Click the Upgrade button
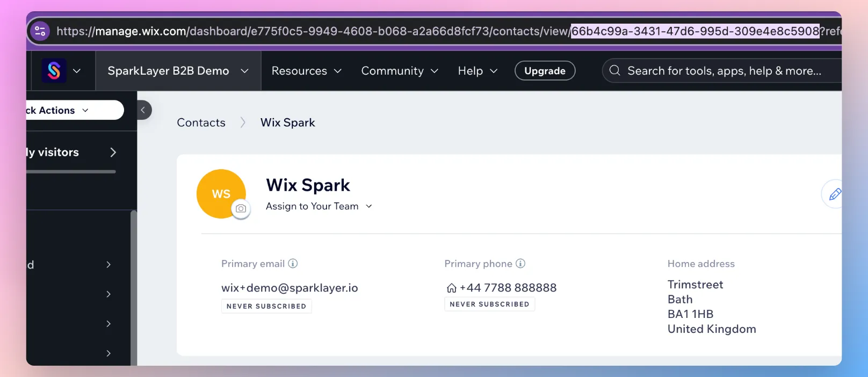The width and height of the screenshot is (868, 377). 545,71
